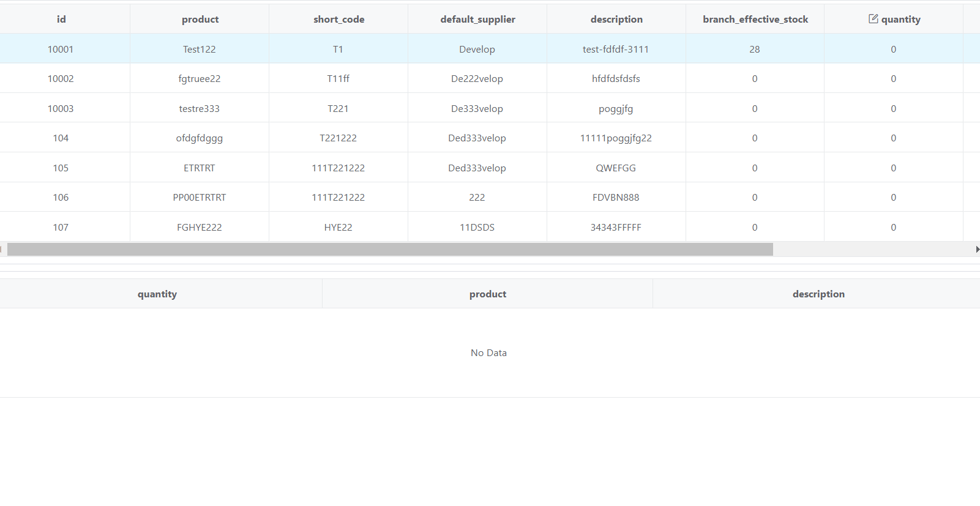Viewport: 980px width, 506px height.
Task: Select the short_code column header
Action: (x=339, y=19)
